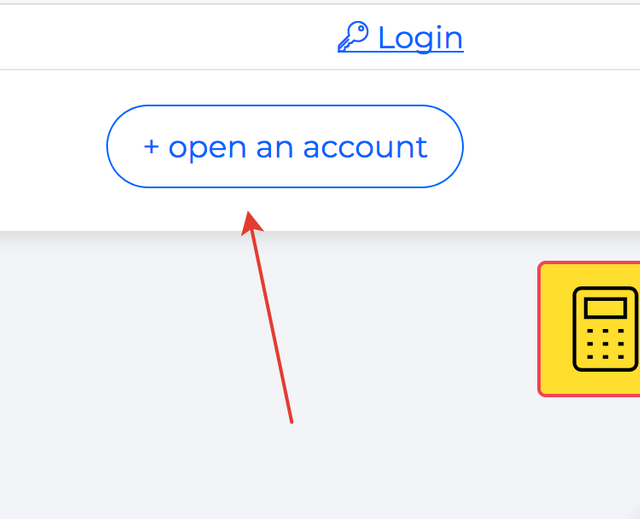Image resolution: width=640 pixels, height=519 pixels.
Task: Click the rounded blue-outlined account button
Action: [285, 146]
